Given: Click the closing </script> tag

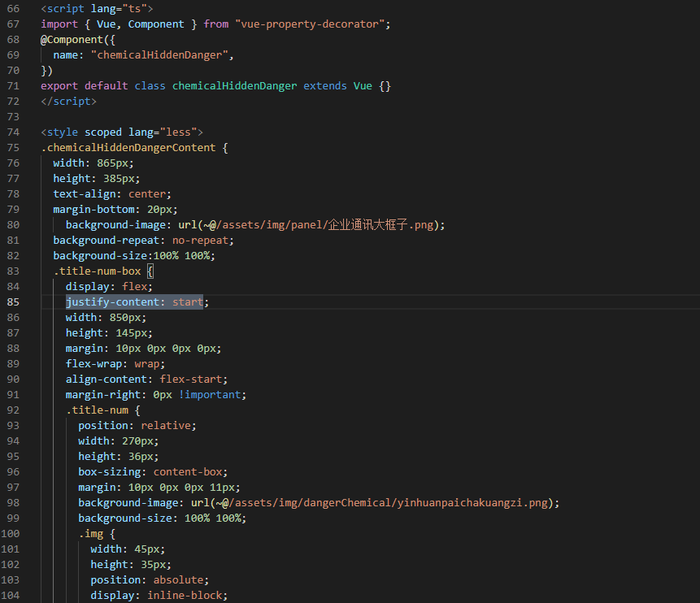Looking at the screenshot, I should (68, 102).
